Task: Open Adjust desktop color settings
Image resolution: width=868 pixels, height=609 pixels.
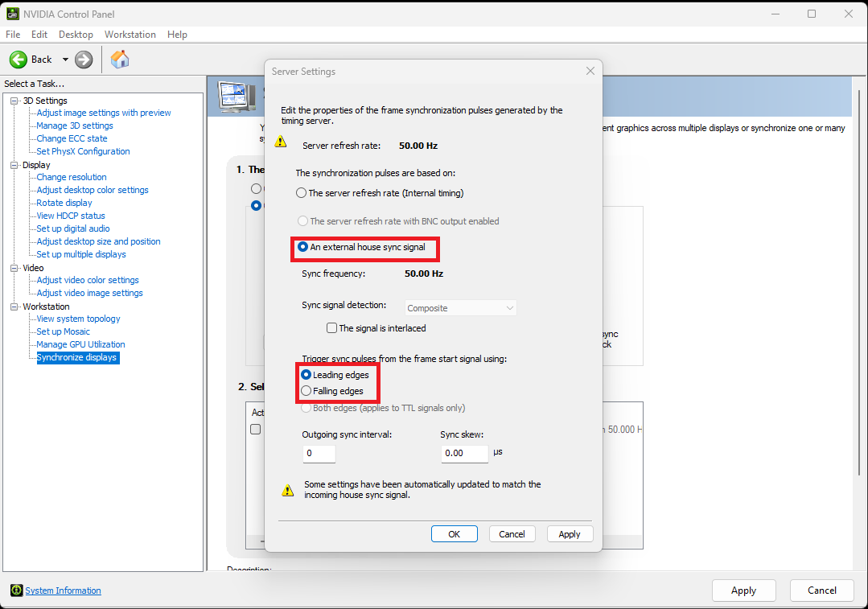Action: [93, 190]
